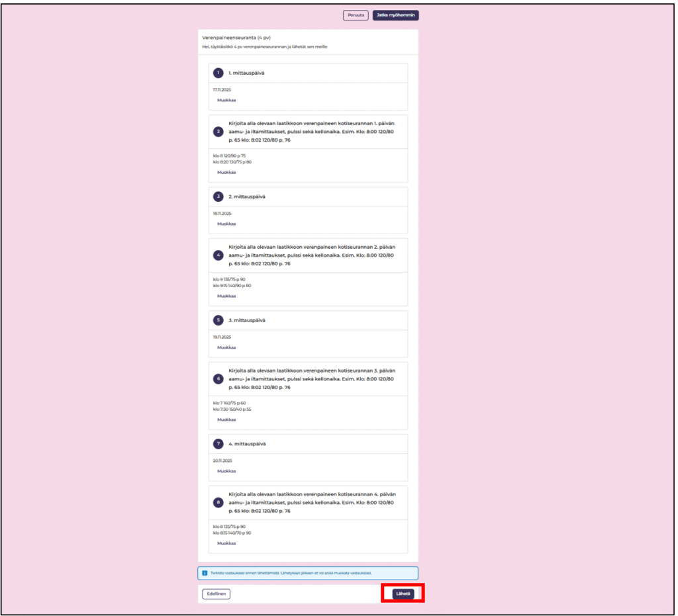This screenshot has height=616, width=678.
Task: Edit the 1. mittauspäivä date via Muokkaa
Action: pos(226,101)
